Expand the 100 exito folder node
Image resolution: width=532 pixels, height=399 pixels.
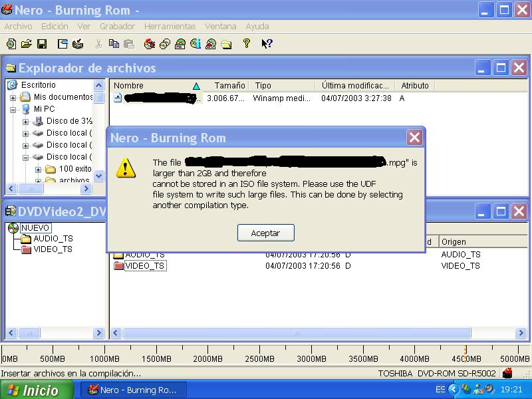[x=38, y=170]
